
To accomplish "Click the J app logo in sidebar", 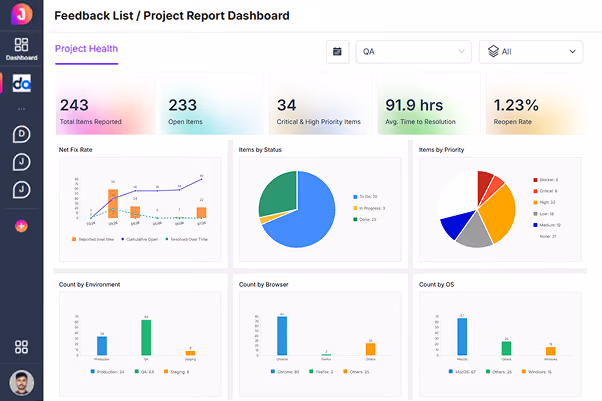I will (22, 13).
